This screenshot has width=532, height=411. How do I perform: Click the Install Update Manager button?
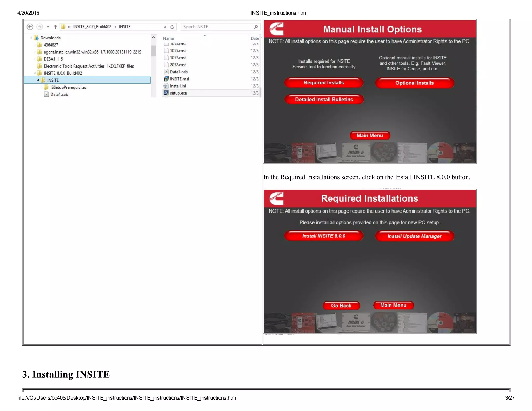(414, 236)
